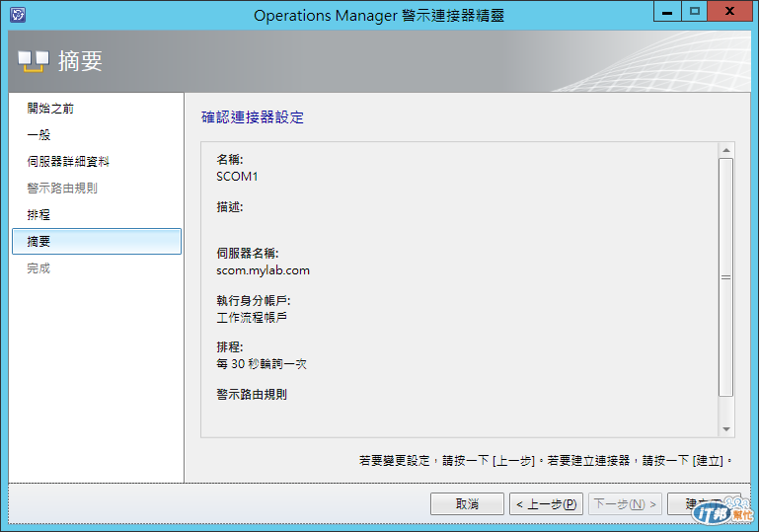Close the wizard window
This screenshot has height=532, width=759.
point(729,11)
